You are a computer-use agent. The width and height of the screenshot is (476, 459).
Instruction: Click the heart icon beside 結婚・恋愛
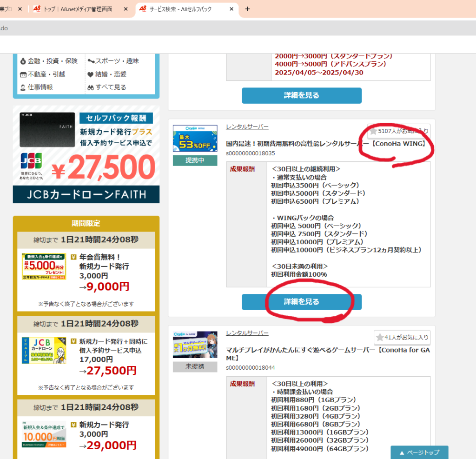[91, 74]
